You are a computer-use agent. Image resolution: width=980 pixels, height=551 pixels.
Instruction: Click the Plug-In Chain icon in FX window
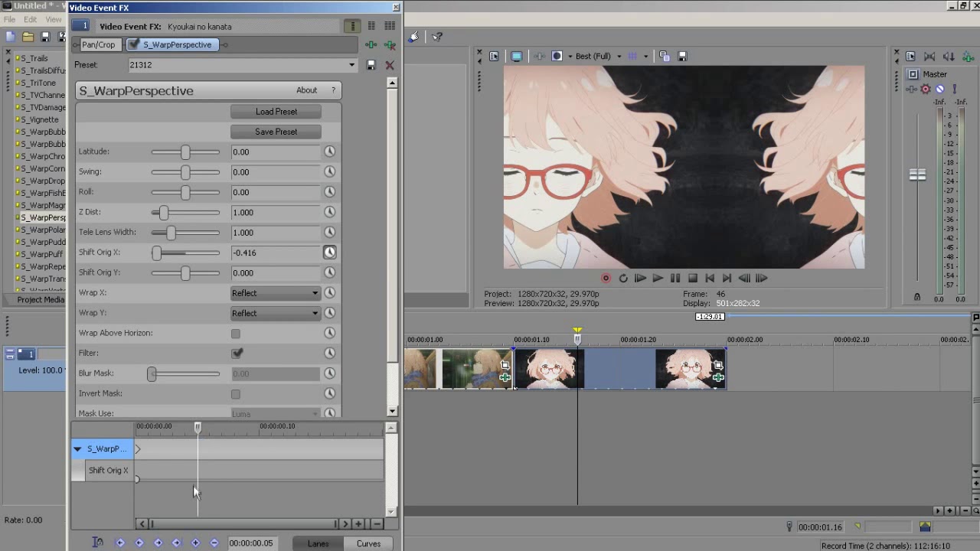[371, 45]
